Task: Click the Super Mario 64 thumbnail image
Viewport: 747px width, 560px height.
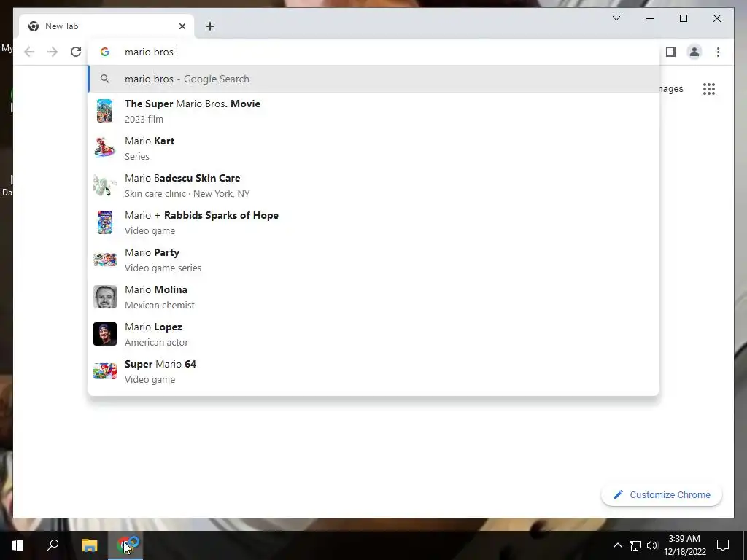Action: 105,371
